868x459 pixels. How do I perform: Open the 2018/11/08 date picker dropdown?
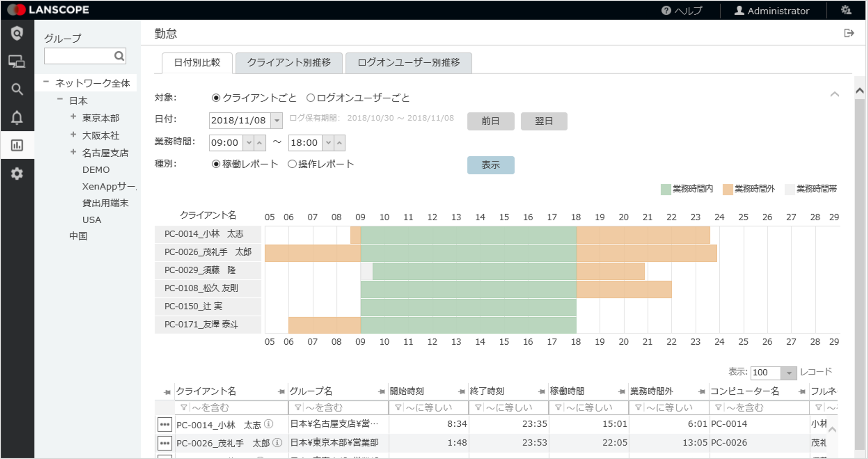pos(276,120)
